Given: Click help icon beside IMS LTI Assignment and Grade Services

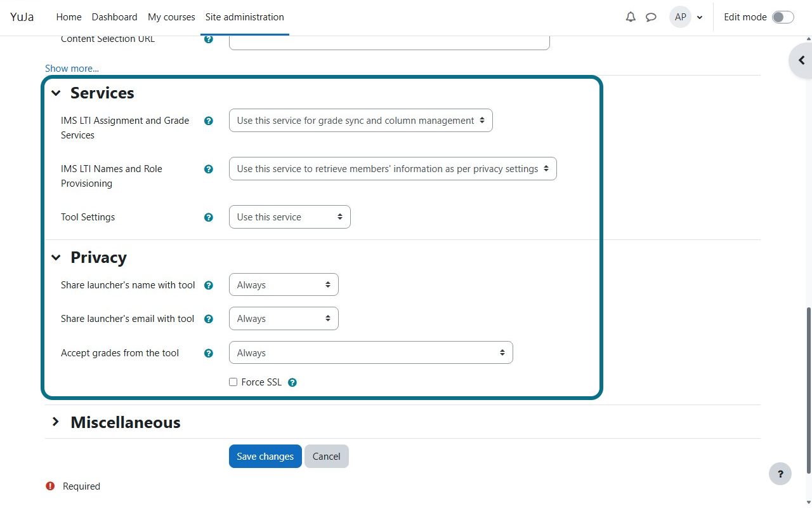Looking at the screenshot, I should coord(208,121).
